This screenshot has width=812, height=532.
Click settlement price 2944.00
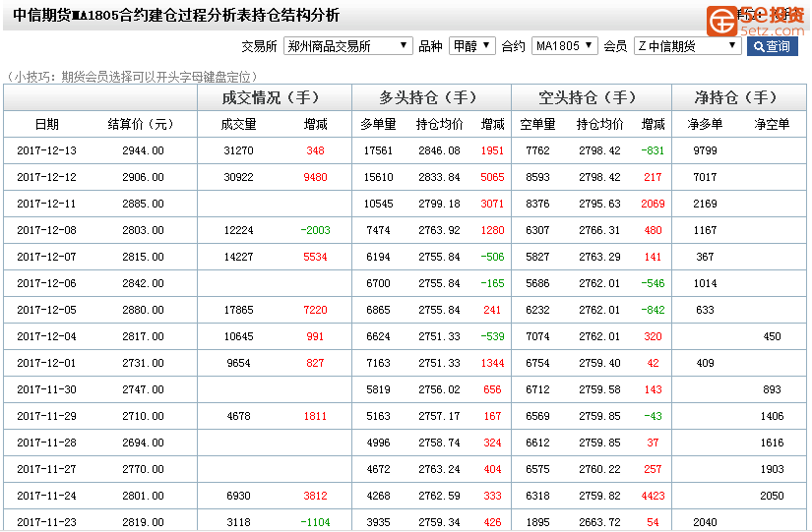[143, 150]
